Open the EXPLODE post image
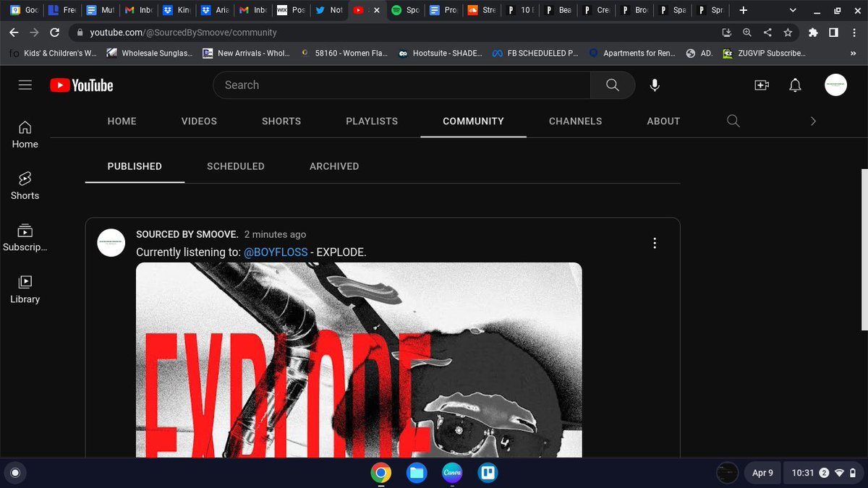This screenshot has height=488, width=868. click(x=359, y=359)
